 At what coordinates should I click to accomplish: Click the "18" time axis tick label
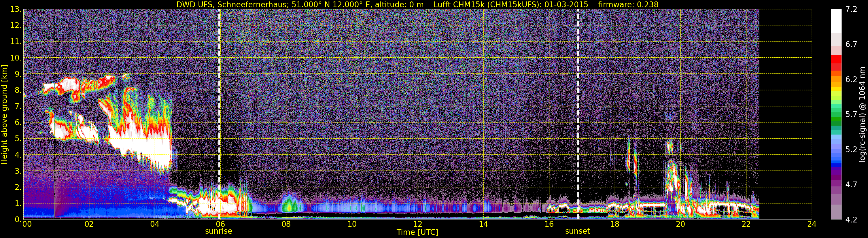tap(614, 224)
